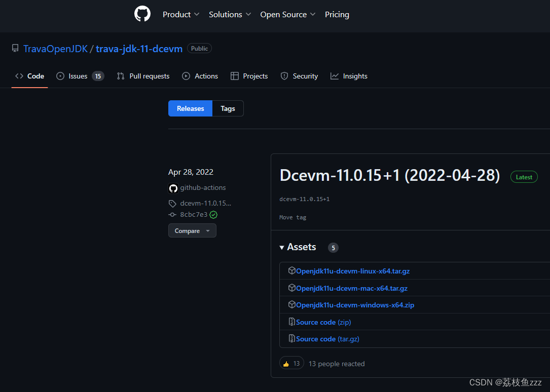
Task: Click the package icon beside mac-x64.tar.gz
Action: [292, 288]
